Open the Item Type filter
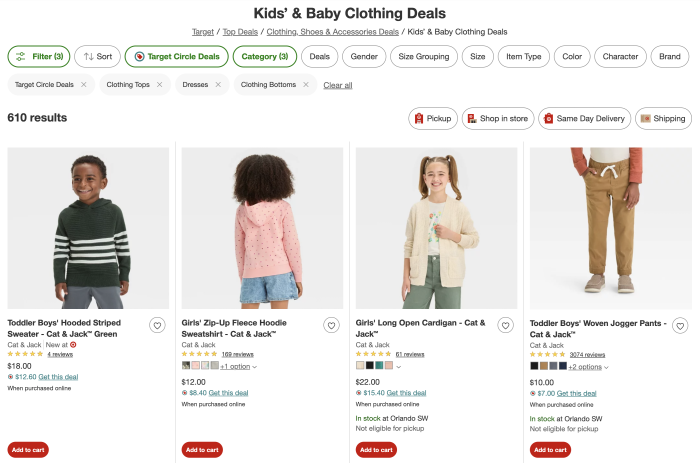700x463 pixels. pos(524,57)
